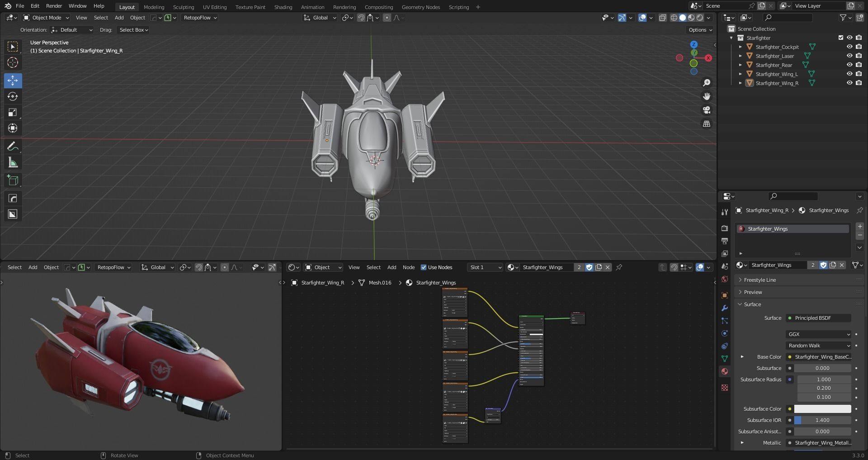868x460 pixels.
Task: Open the Output properties tab
Action: pyautogui.click(x=725, y=241)
